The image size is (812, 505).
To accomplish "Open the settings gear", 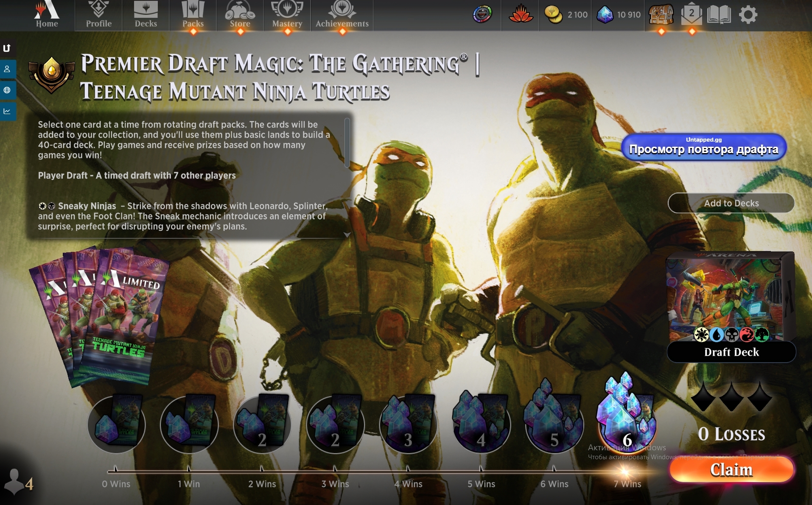I will click(x=748, y=15).
